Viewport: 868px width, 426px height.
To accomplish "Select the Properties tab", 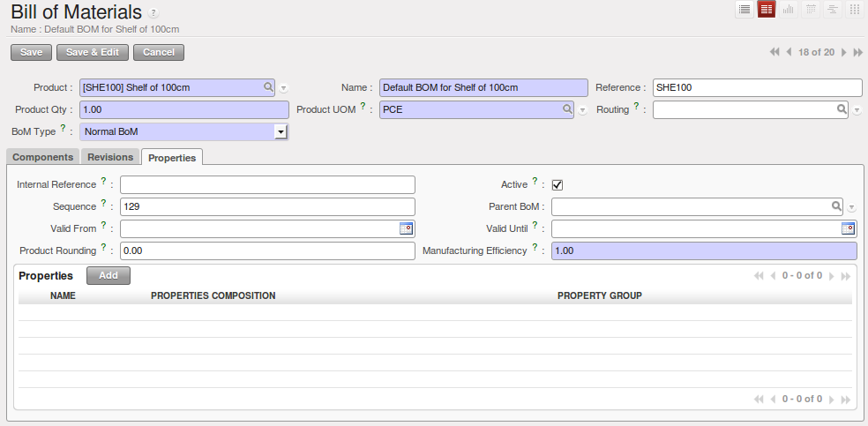I will 172,158.
